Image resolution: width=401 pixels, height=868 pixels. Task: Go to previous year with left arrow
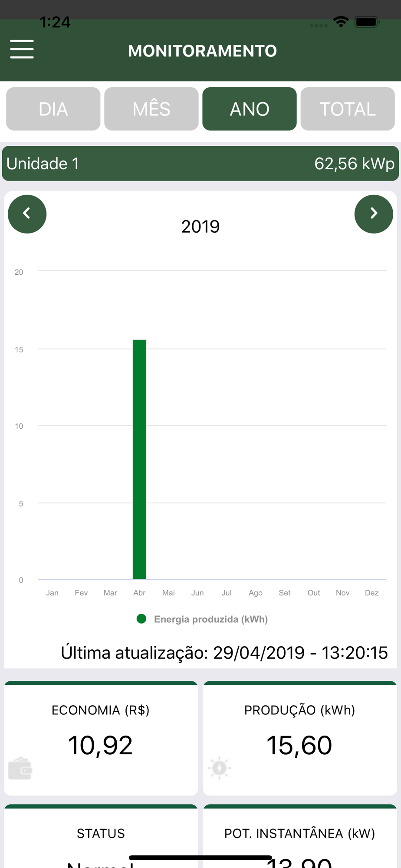coord(27,214)
